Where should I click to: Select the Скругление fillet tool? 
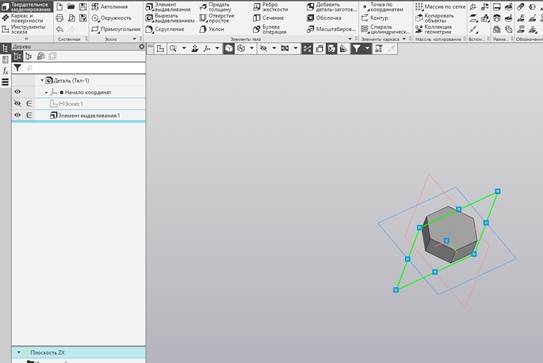[x=165, y=29]
